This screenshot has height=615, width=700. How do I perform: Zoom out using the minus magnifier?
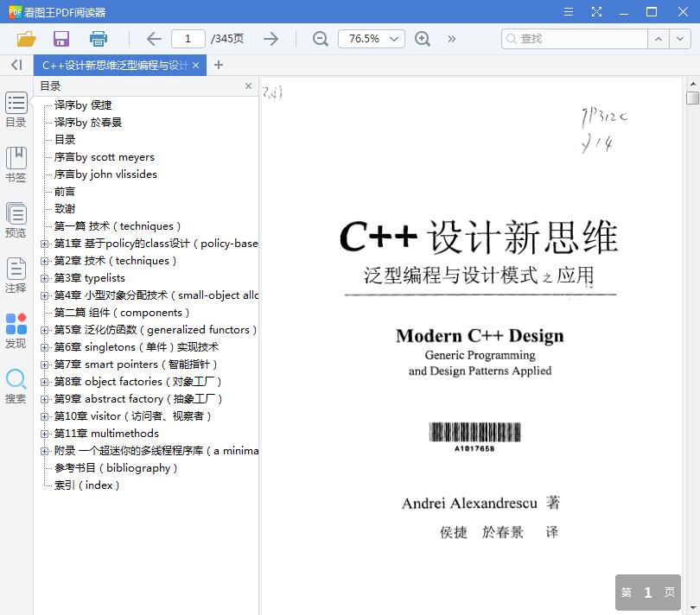320,39
